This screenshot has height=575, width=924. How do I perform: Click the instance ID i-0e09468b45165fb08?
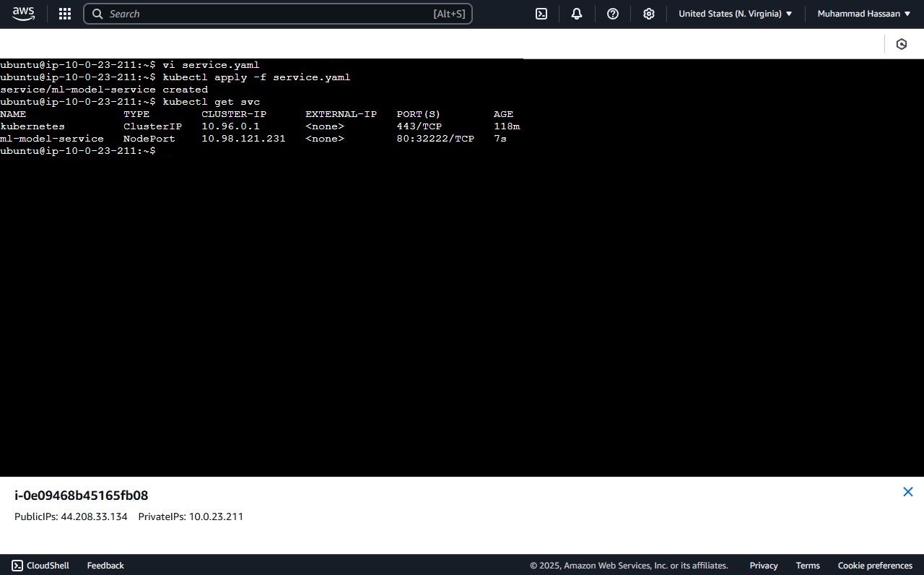pyautogui.click(x=82, y=496)
